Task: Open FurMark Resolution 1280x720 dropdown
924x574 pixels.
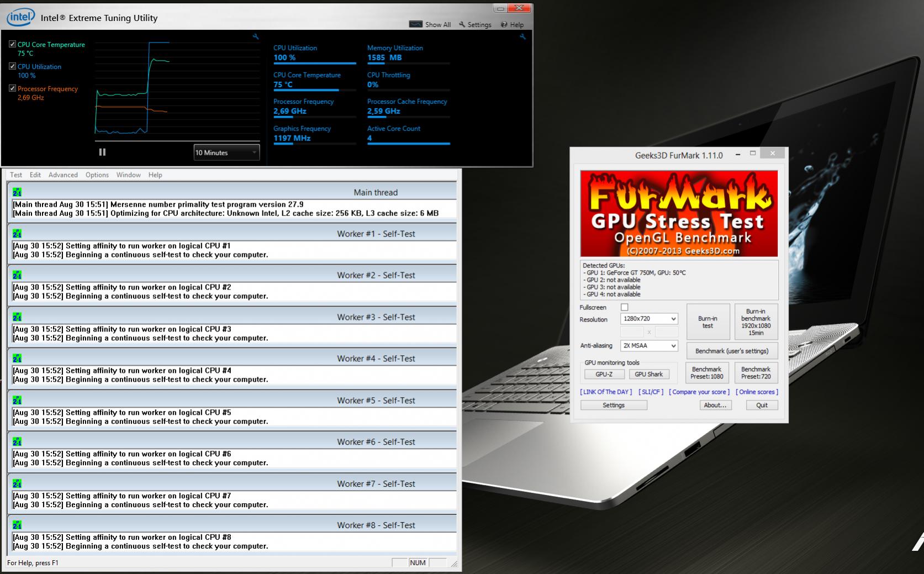Action: [x=649, y=319]
